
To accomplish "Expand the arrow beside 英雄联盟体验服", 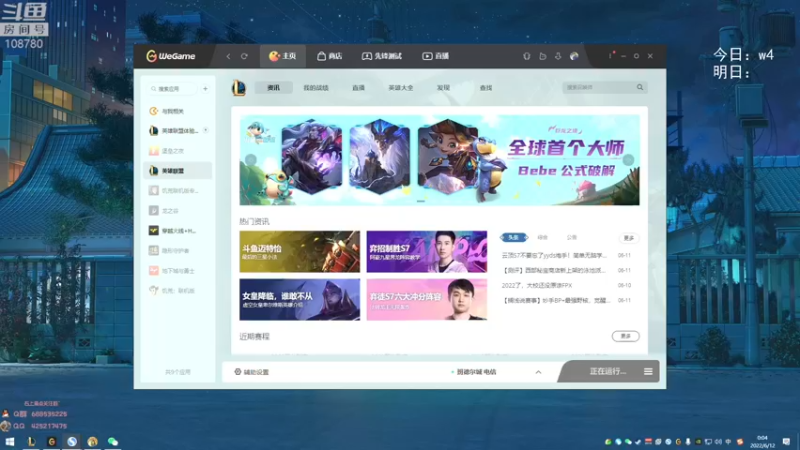I will [x=206, y=131].
